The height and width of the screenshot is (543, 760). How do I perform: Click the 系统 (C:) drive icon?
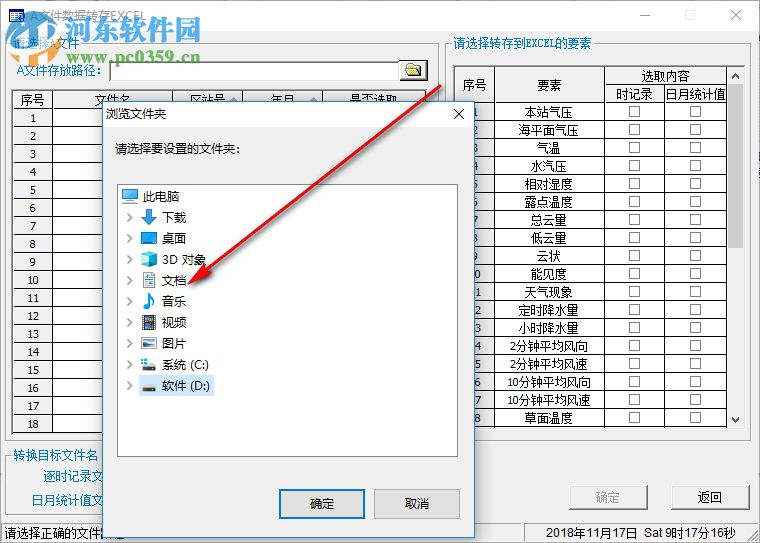tap(148, 365)
